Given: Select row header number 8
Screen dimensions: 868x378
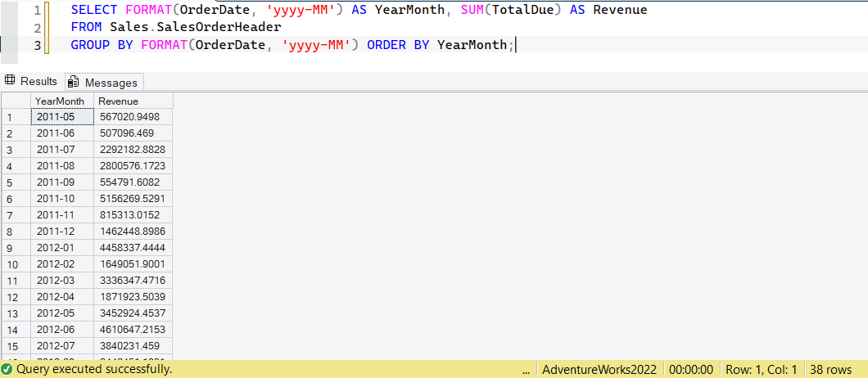Looking at the screenshot, I should [16, 231].
